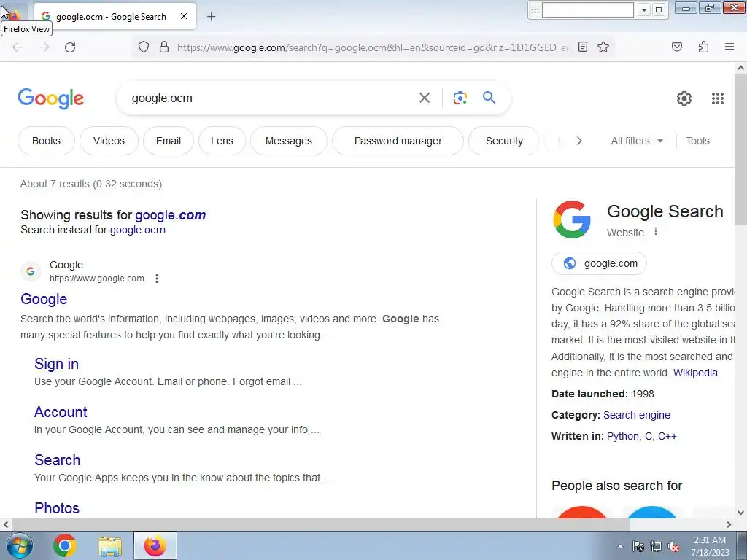Open the Sign in sitelink
Screen dimensions: 747x560
pos(57,364)
